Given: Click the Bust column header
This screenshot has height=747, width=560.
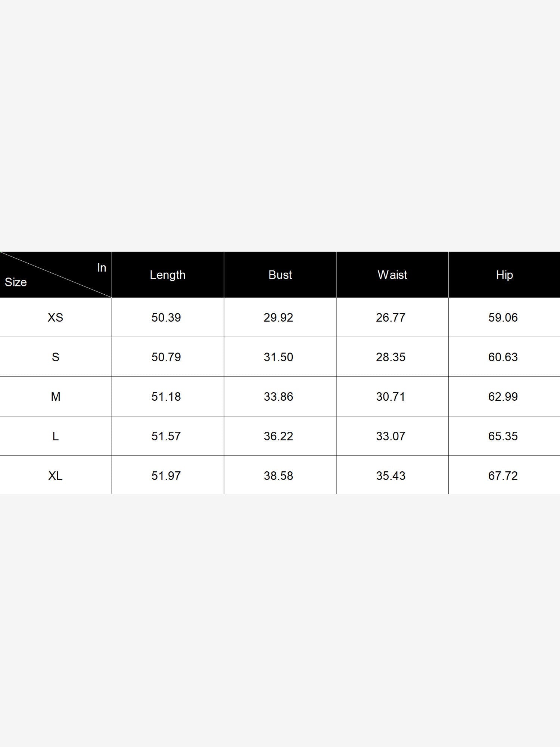Looking at the screenshot, I should (280, 275).
